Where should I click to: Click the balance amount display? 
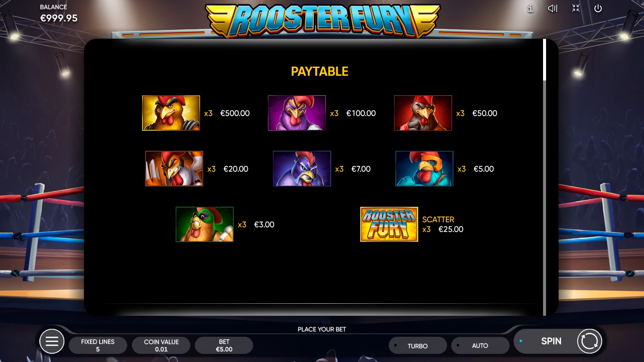pos(59,18)
